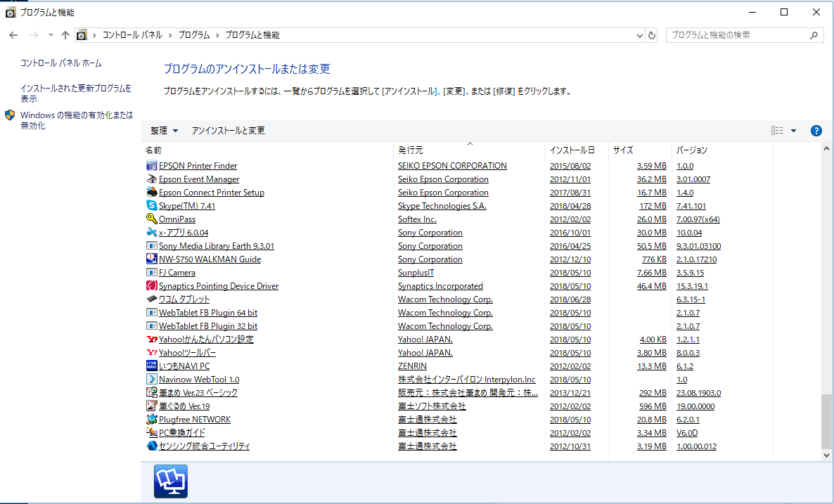Click the Synaptics Pointing Device Driver icon
Viewport: 834px width, 504px height.
click(151, 286)
